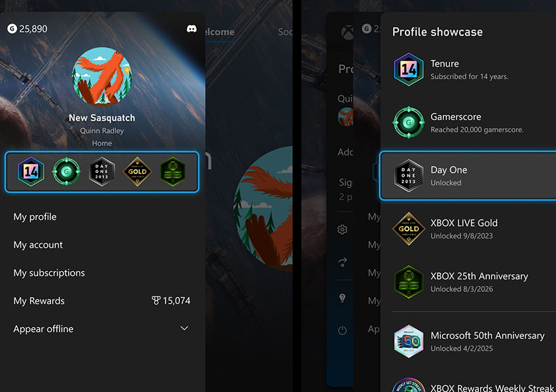Choose the Tenure row in Profile showcase
Viewport: 556px width, 392px height.
click(468, 70)
